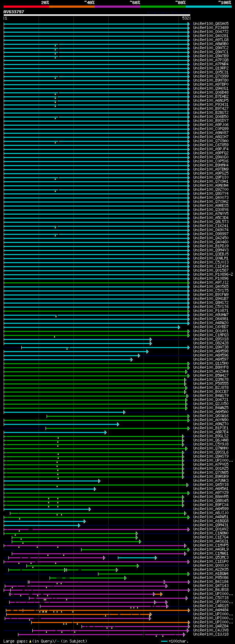Click hit label UniRef100_P58555
The width and height of the screenshot is (235, 644).
pyautogui.click(x=211, y=383)
